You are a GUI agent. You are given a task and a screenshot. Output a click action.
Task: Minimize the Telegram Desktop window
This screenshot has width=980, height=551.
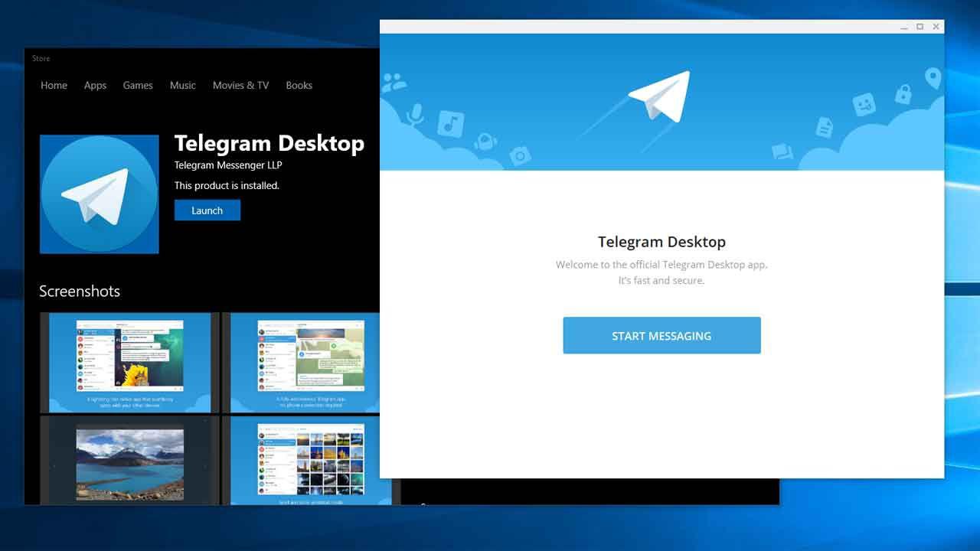pyautogui.click(x=904, y=27)
